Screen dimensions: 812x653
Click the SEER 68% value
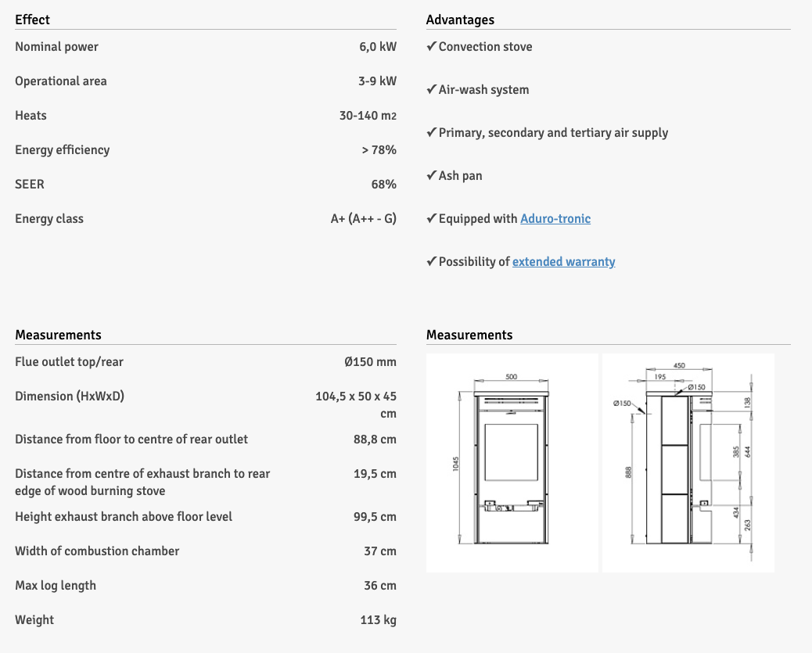click(x=383, y=185)
